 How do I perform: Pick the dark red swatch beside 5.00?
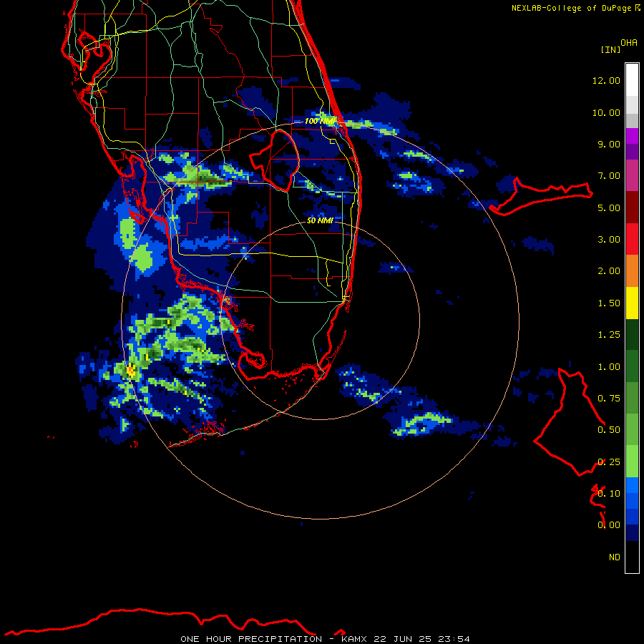pos(632,208)
